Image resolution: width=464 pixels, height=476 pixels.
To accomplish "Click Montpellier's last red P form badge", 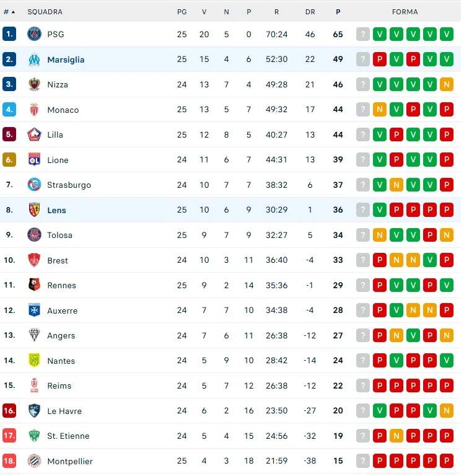I will click(x=447, y=461).
